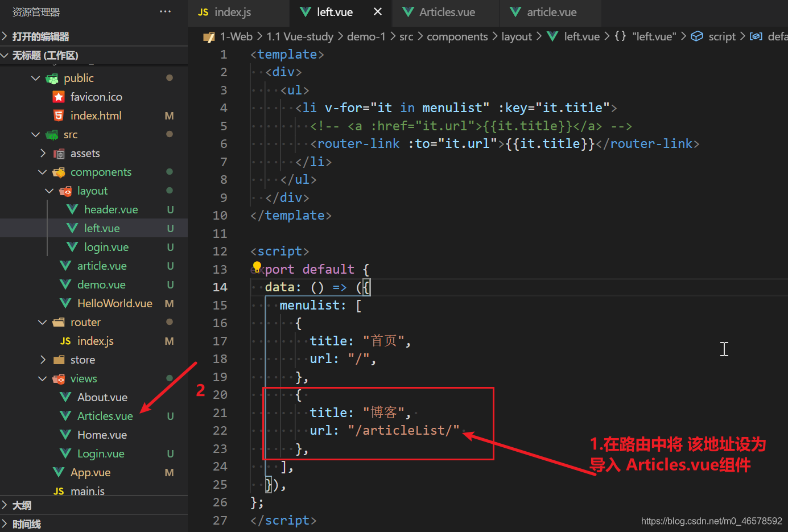This screenshot has width=788, height=532.
Task: Close the left.vue editor tab
Action: pyautogui.click(x=378, y=11)
